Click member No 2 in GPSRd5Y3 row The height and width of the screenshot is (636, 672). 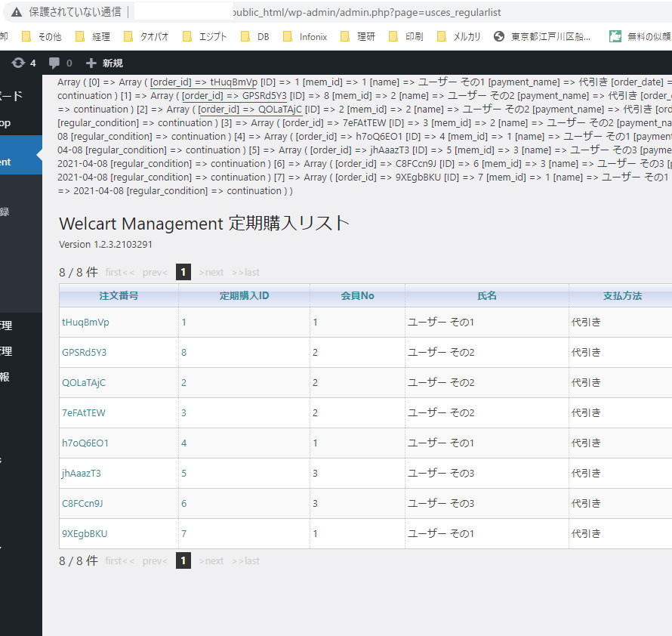[315, 352]
